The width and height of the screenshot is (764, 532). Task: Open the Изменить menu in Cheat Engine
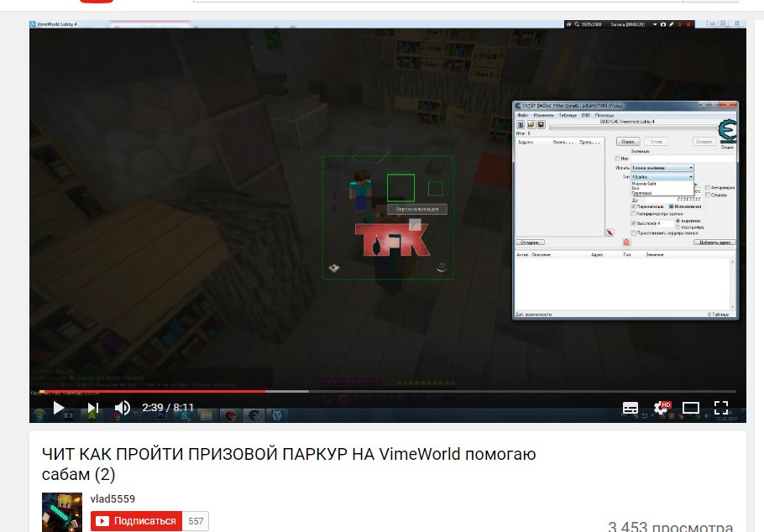point(543,116)
